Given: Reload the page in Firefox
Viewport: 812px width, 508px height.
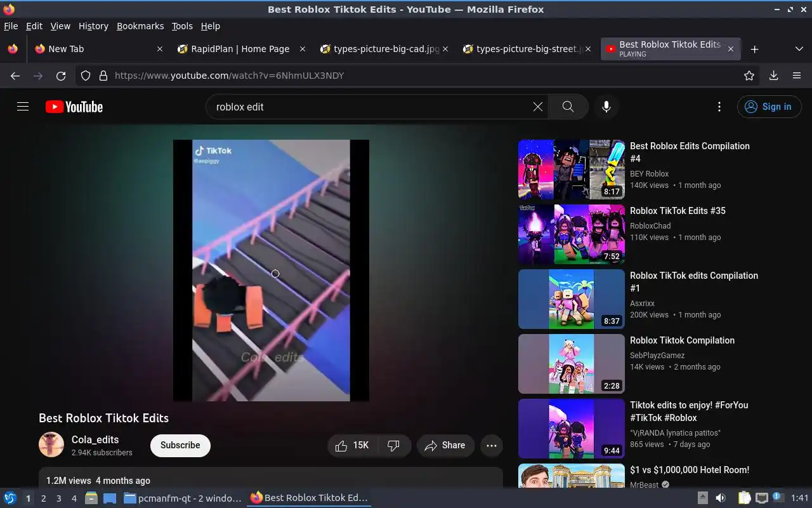Looking at the screenshot, I should pyautogui.click(x=61, y=76).
